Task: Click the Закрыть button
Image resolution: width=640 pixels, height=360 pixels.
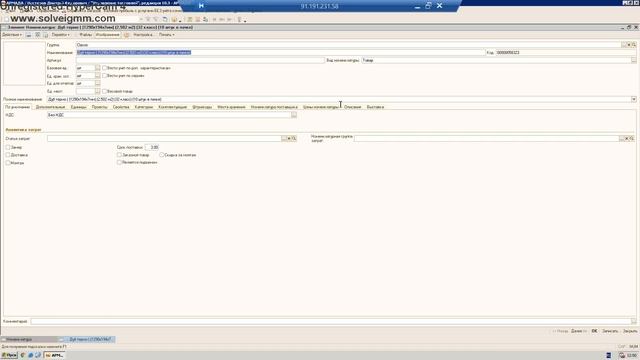Action: [x=630, y=331]
